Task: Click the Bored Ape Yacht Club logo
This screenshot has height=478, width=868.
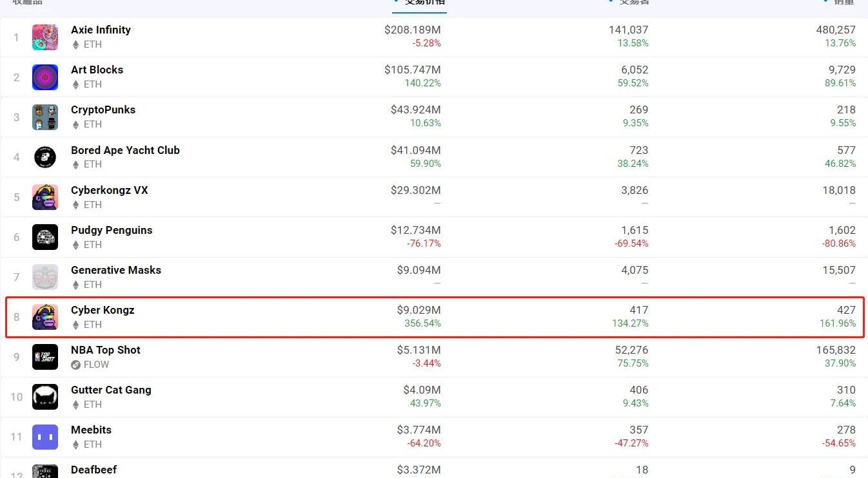Action: (x=45, y=157)
